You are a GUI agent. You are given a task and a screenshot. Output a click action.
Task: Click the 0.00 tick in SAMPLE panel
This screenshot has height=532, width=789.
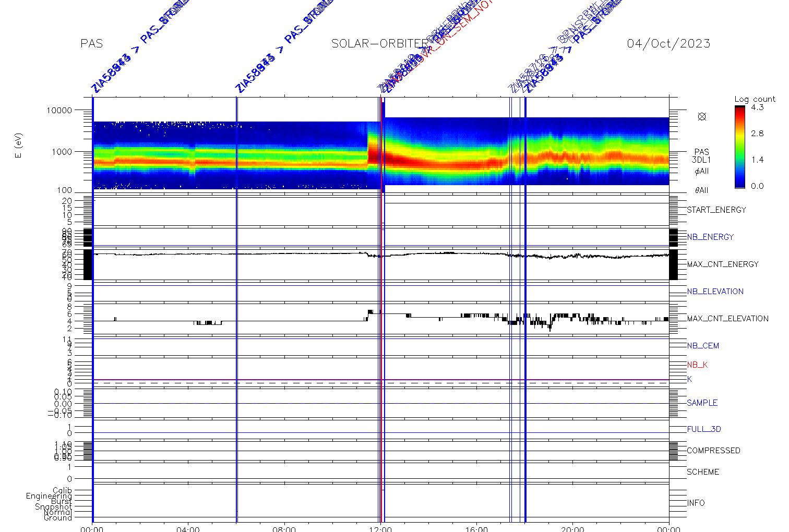[63, 404]
